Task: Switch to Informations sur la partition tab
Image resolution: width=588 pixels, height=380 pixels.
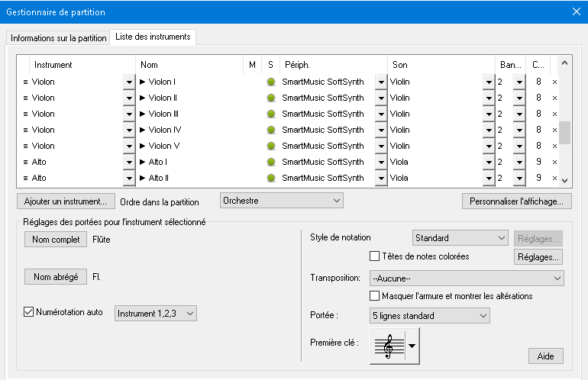Action: 57,37
